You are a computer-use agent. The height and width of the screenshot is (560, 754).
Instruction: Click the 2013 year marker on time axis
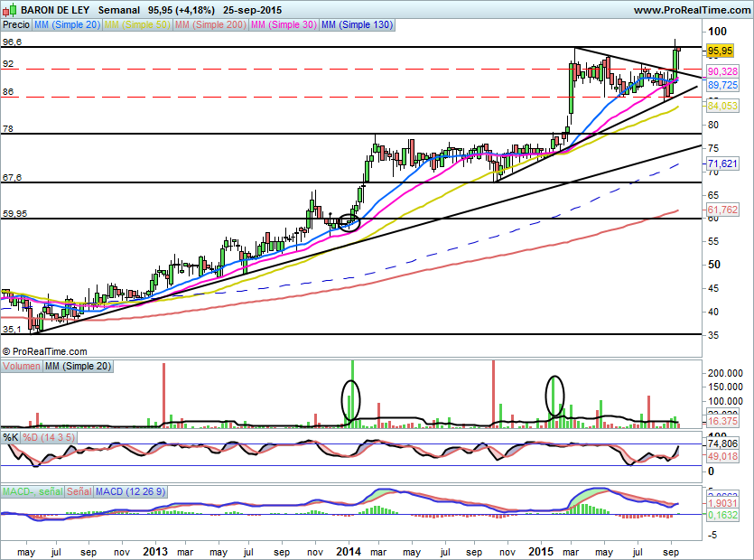(155, 551)
